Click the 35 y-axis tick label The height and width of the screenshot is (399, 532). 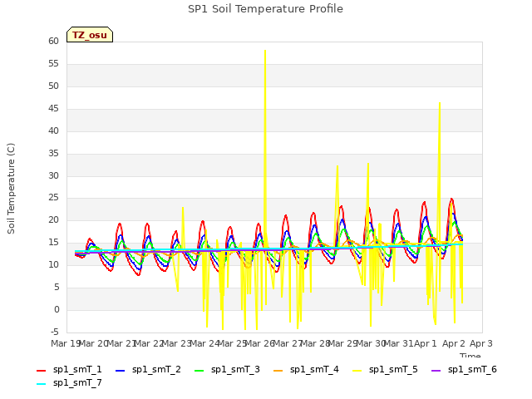point(53,153)
